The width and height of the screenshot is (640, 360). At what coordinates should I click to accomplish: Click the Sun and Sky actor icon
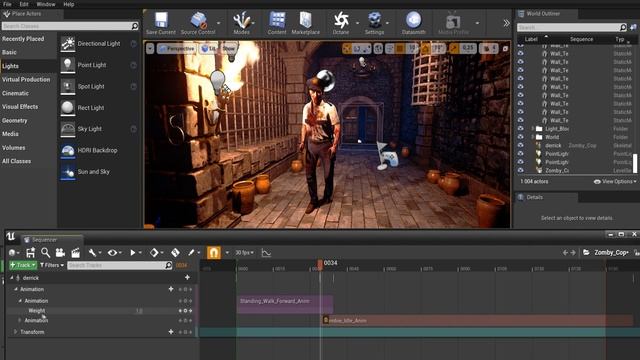68,172
